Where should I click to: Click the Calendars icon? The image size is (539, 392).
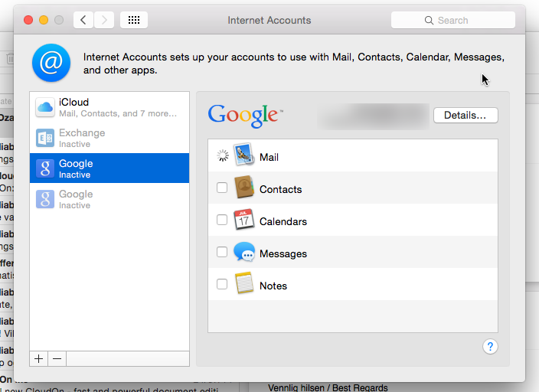pos(244,219)
